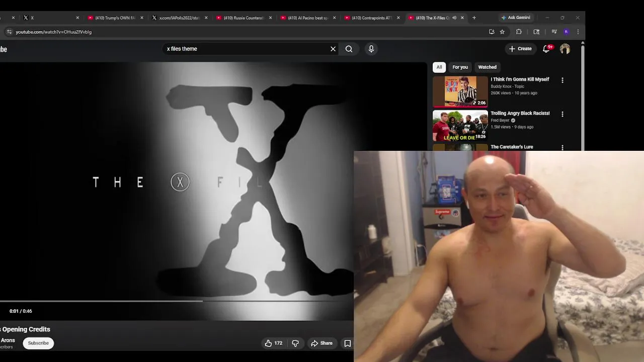Open 'Trolling Angry Black Racists!' title link
Screen dimensions: 644x362
pyautogui.click(x=520, y=114)
